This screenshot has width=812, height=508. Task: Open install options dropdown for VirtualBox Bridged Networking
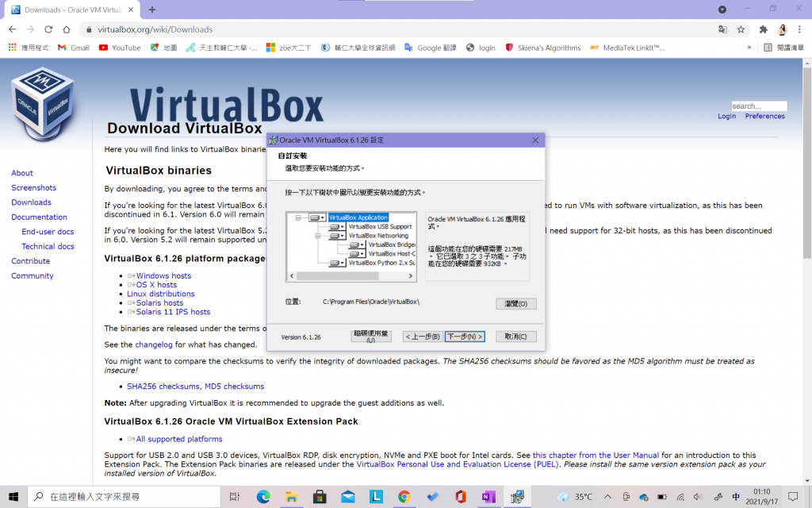(x=357, y=244)
